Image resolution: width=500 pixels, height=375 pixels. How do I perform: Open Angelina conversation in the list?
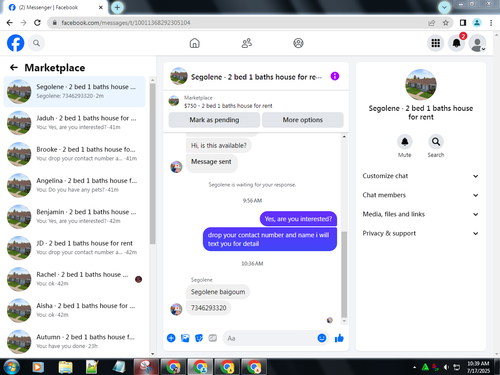(74, 185)
